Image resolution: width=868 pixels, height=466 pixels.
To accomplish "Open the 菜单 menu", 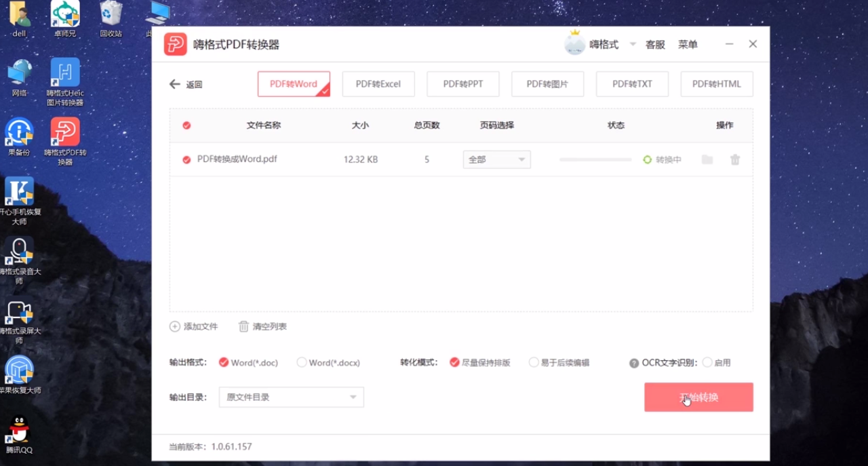I will pyautogui.click(x=688, y=44).
